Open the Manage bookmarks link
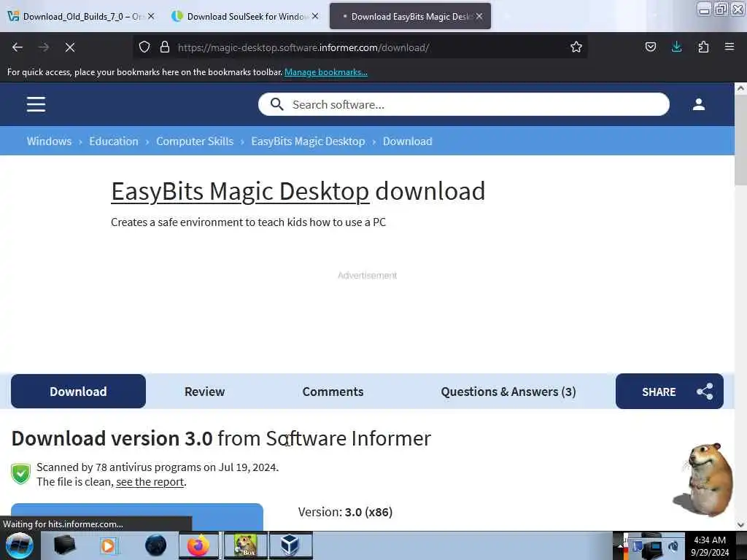 click(x=326, y=72)
